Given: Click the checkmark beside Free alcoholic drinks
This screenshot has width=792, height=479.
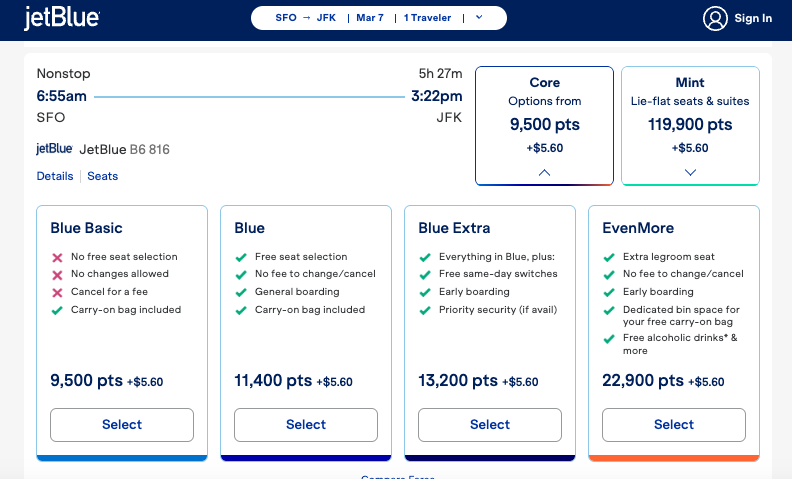Looking at the screenshot, I should 609,339.
